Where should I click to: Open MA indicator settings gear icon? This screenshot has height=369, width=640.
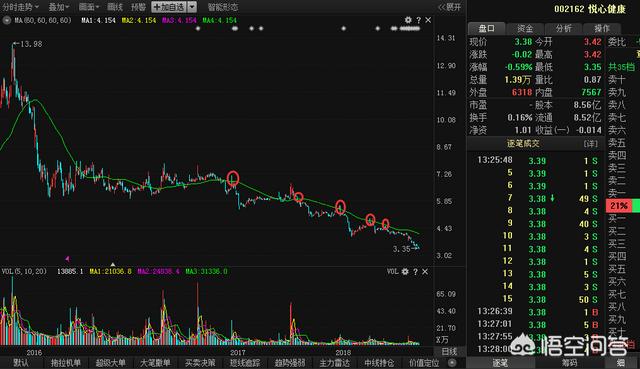[408, 20]
